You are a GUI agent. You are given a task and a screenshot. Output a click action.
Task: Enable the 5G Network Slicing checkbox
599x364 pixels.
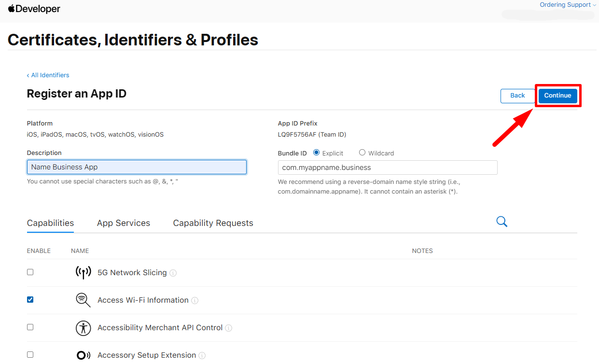coord(30,272)
